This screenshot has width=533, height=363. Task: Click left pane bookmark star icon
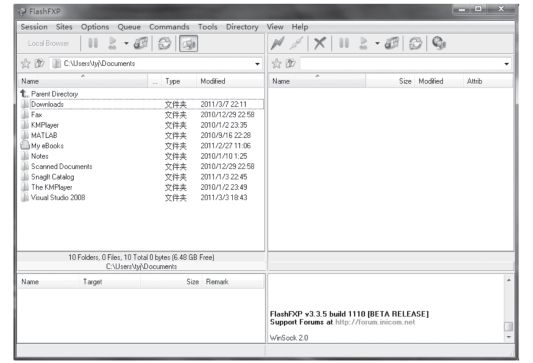coord(25,63)
